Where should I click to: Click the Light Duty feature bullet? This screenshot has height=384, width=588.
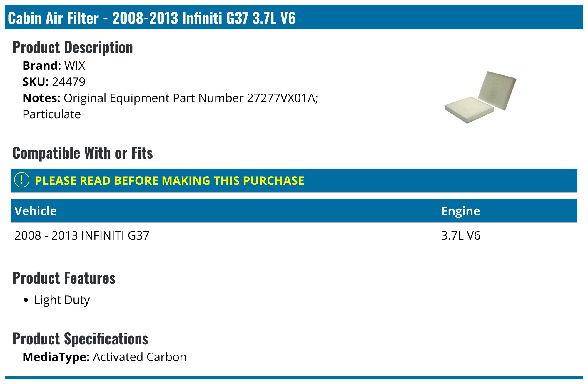pos(62,300)
